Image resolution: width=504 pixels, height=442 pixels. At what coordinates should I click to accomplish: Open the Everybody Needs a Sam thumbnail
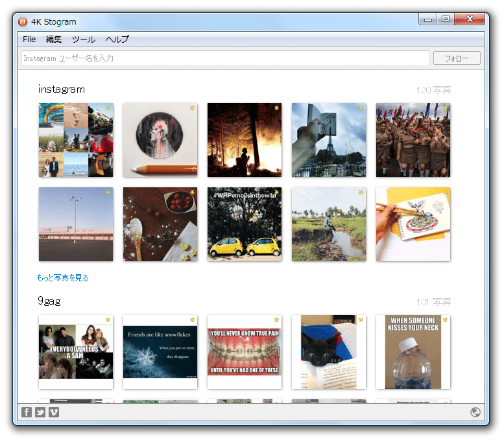coord(76,352)
